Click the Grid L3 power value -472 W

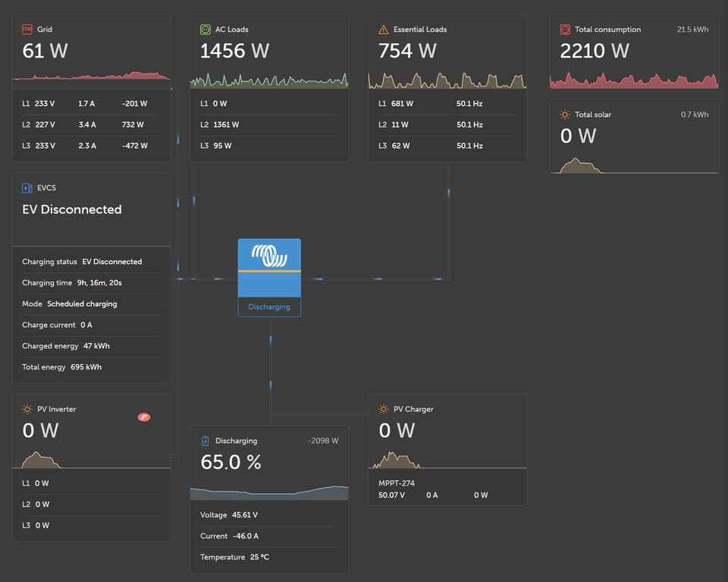click(x=135, y=146)
